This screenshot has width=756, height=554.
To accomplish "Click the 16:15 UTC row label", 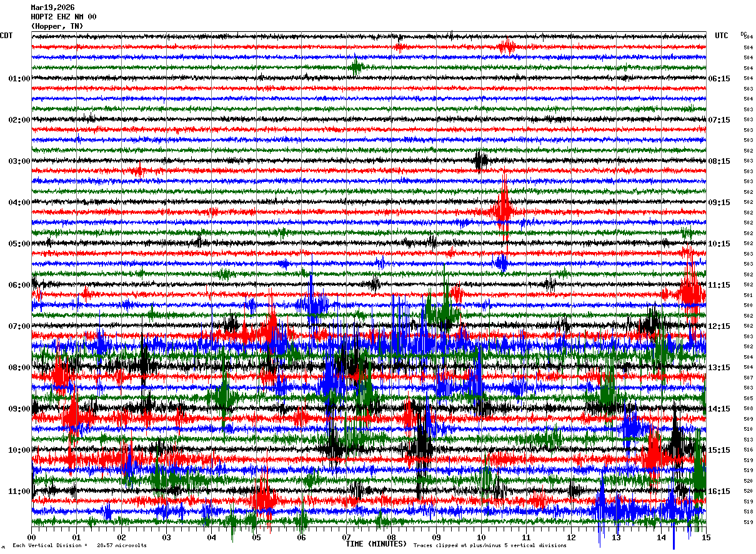I will (x=719, y=491).
